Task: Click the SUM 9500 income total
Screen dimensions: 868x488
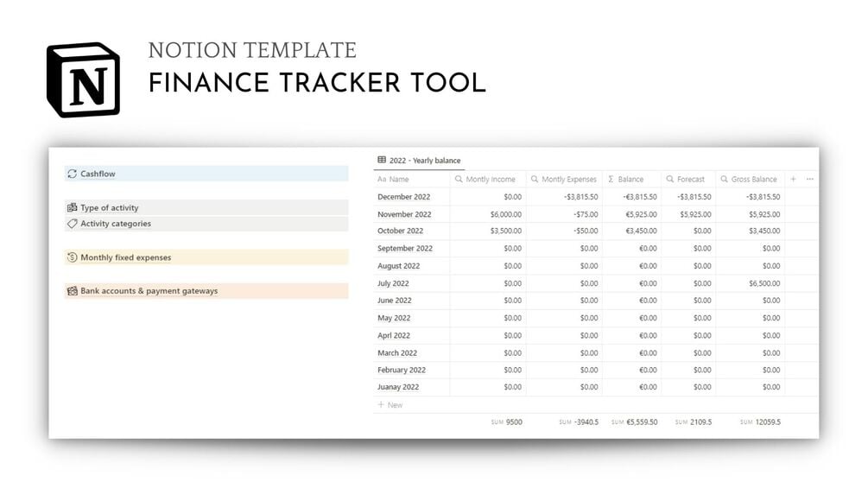Action: 506,422
